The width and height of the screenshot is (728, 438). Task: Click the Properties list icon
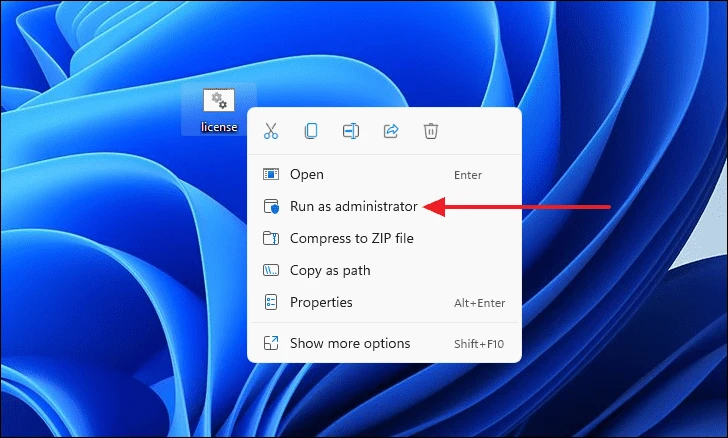(270, 302)
